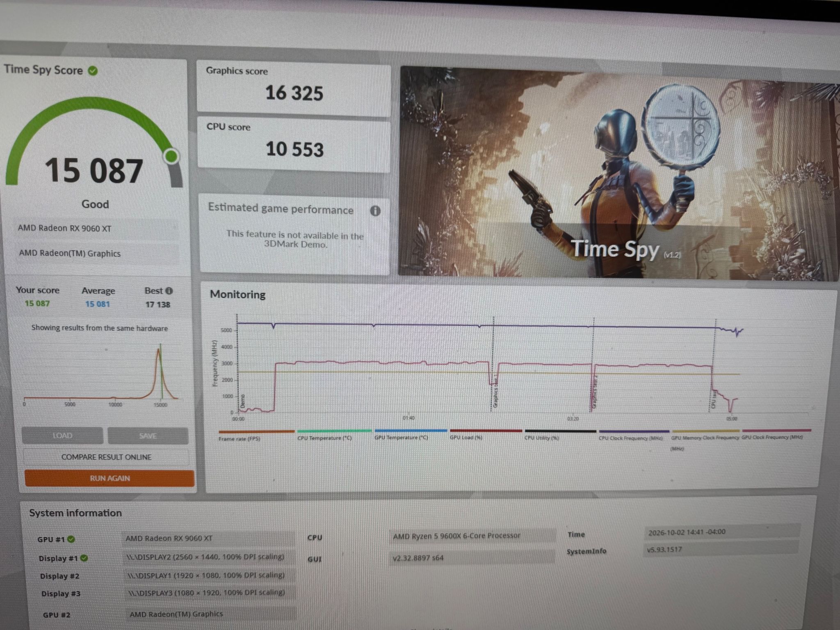Click the SystemInfo version v5.93.1517
This screenshot has width=840, height=630.
coord(720,550)
